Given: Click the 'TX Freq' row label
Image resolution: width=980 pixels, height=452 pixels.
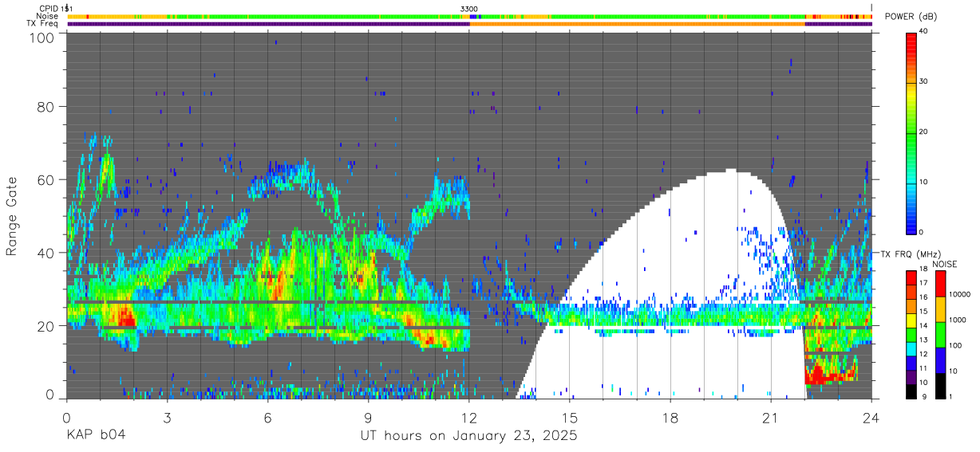Looking at the screenshot, I should coord(42,23).
